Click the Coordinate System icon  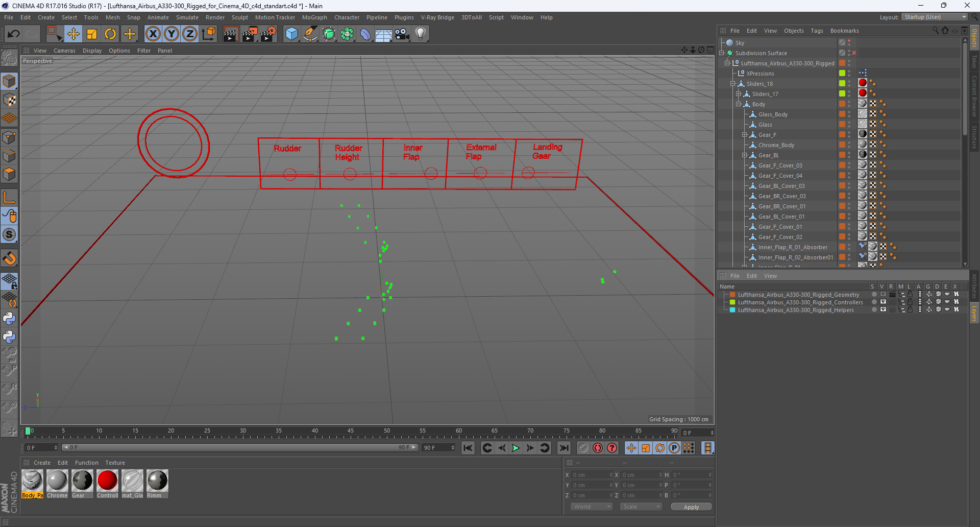coord(209,34)
